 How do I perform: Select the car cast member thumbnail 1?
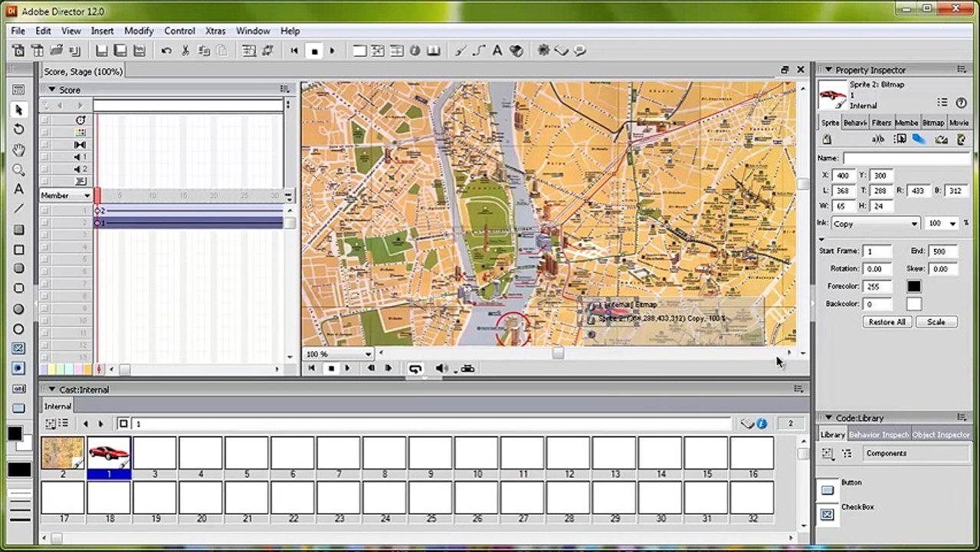(109, 453)
